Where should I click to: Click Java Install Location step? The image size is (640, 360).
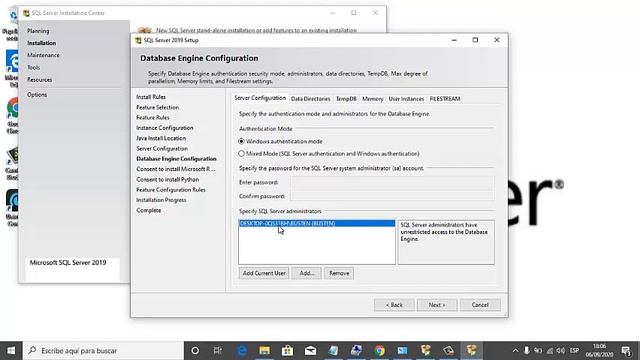pos(161,138)
